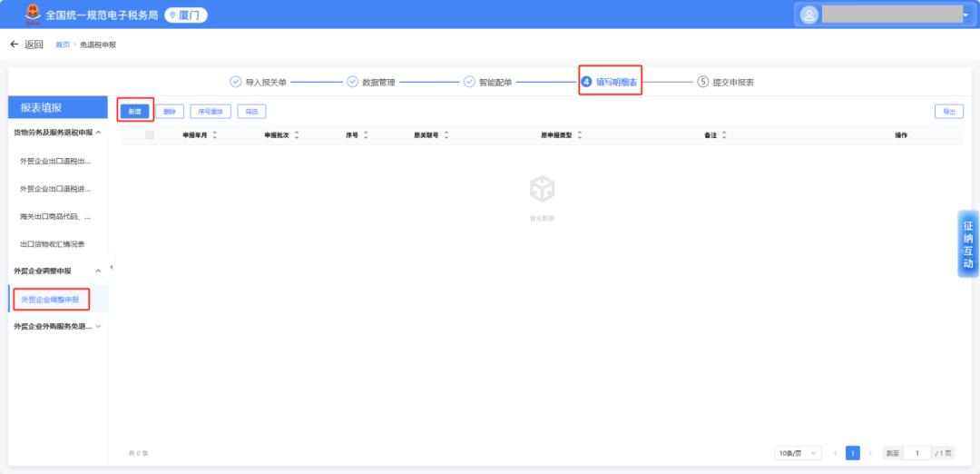The width and height of the screenshot is (980, 474).
Task: Click the 导出 button
Action: [949, 112]
